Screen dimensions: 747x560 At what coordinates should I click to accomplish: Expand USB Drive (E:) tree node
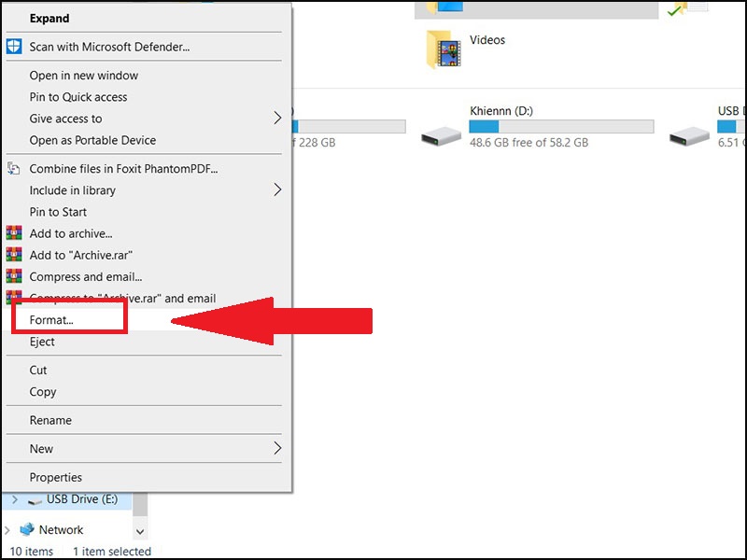point(14,500)
